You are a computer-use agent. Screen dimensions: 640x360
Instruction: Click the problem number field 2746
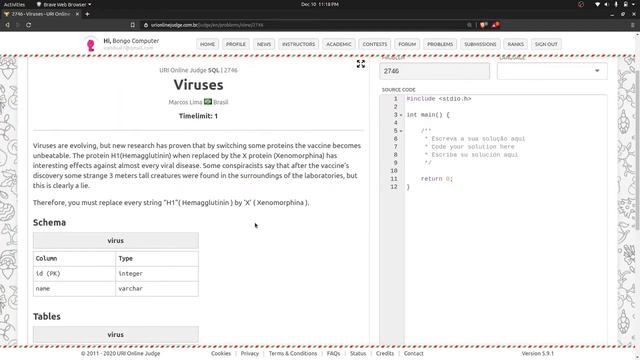(x=434, y=71)
